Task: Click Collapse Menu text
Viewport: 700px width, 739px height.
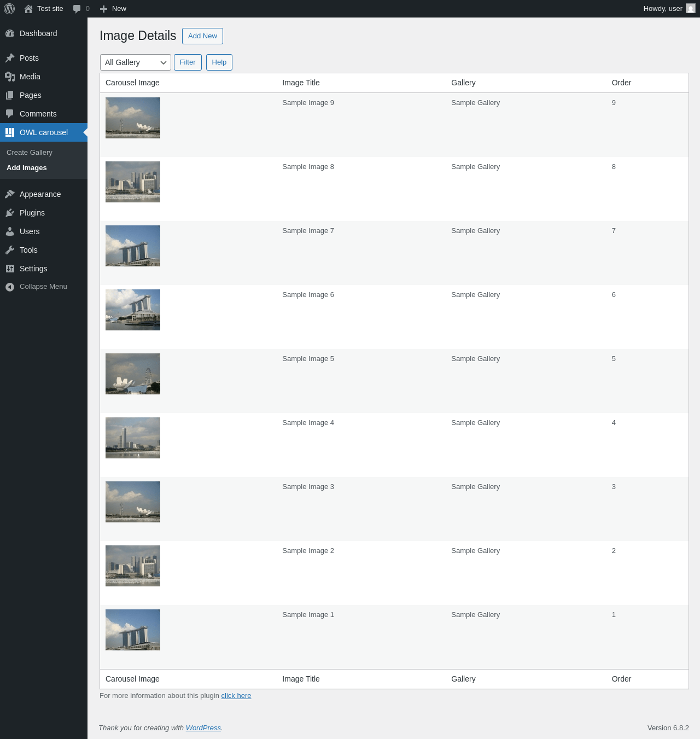Action: point(43,287)
